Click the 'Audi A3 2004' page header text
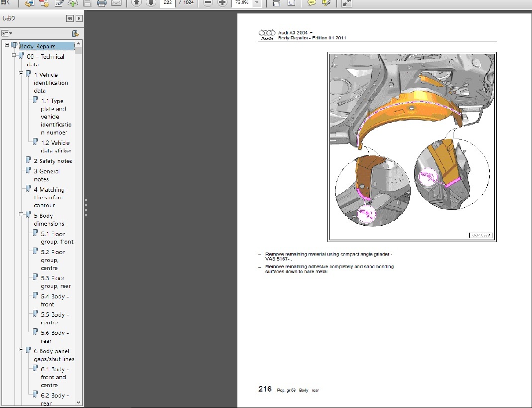 click(293, 32)
